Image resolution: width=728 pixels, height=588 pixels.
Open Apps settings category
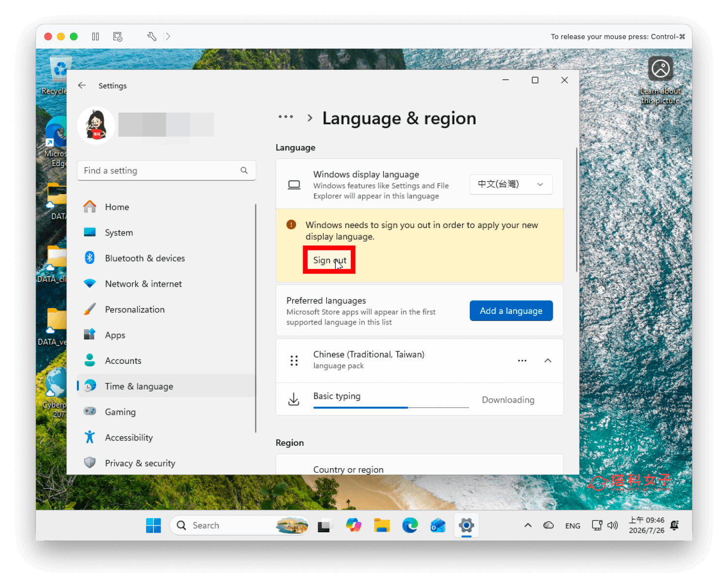tap(166, 335)
